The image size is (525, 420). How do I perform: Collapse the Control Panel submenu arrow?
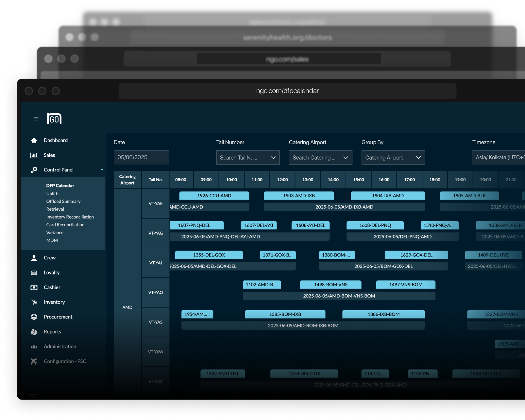coord(102,170)
